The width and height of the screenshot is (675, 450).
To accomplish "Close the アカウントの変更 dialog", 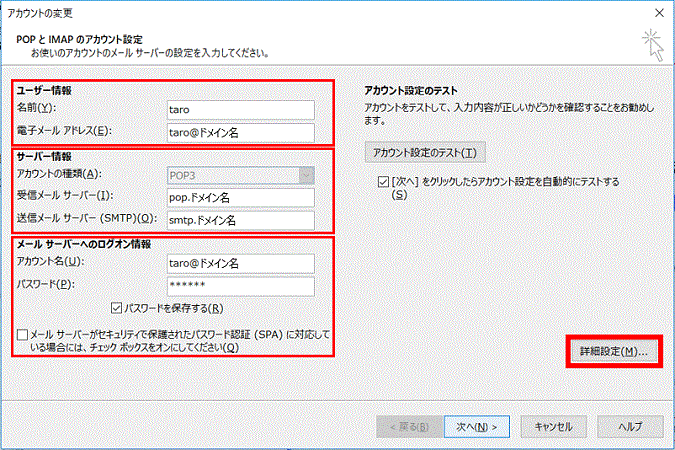I will pos(660,13).
